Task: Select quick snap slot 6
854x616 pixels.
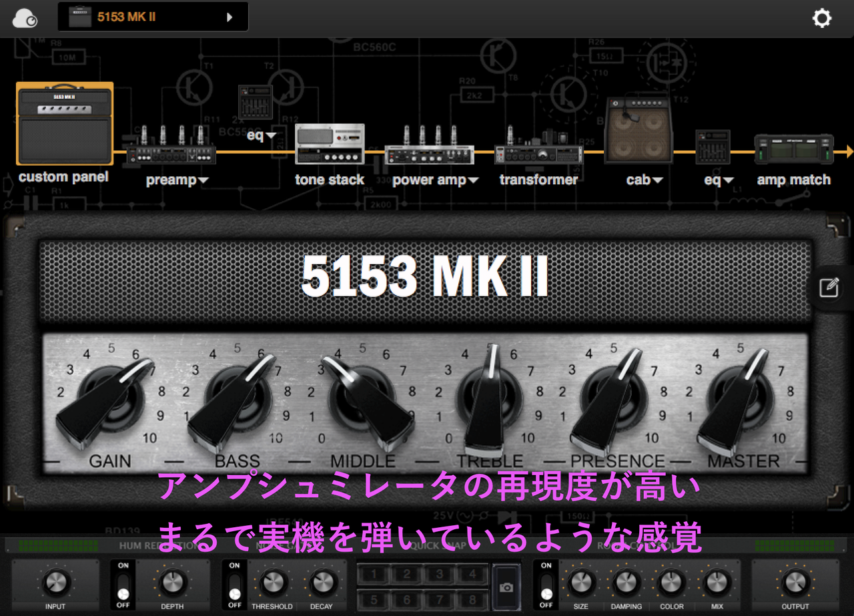Action: coord(408,599)
